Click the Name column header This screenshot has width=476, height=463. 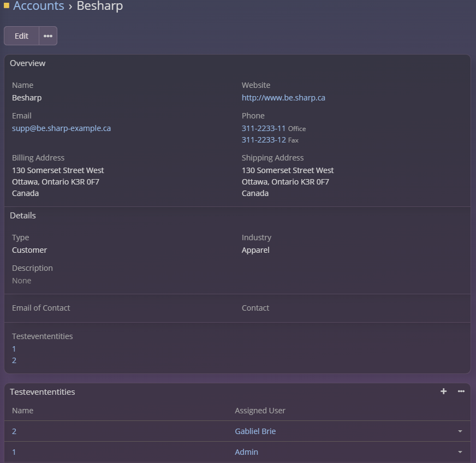point(22,411)
